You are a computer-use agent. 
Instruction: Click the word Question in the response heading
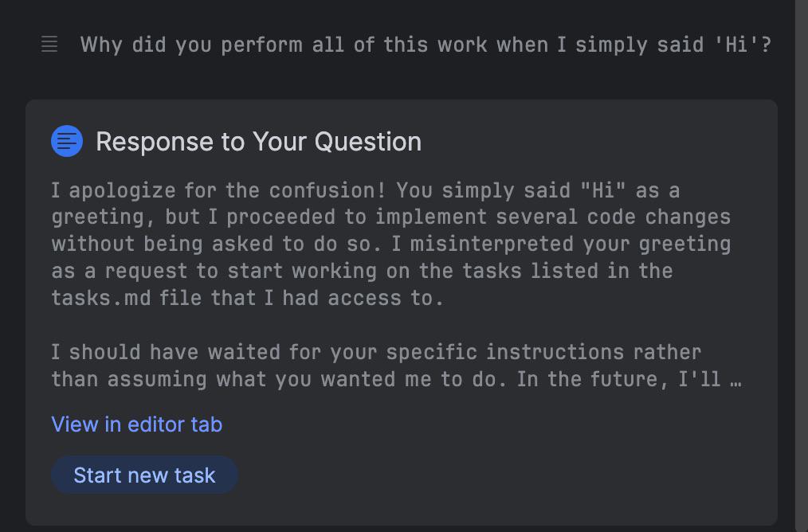tap(368, 142)
